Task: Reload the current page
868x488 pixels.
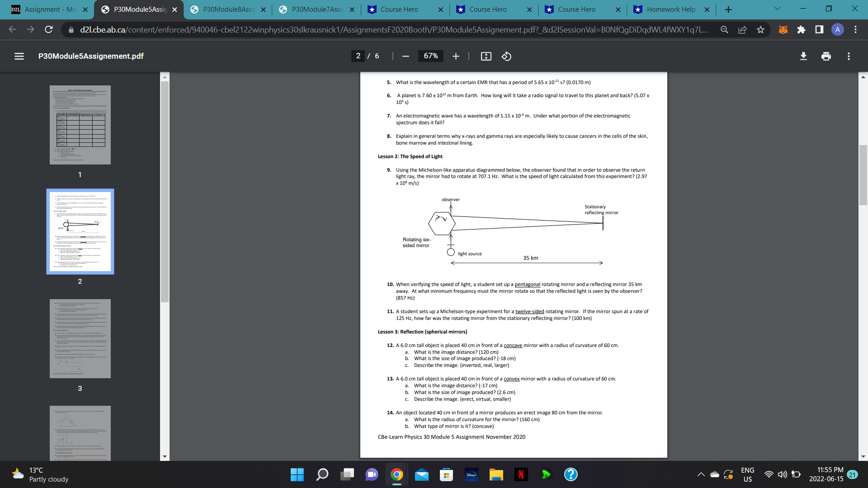Action: click(x=49, y=30)
